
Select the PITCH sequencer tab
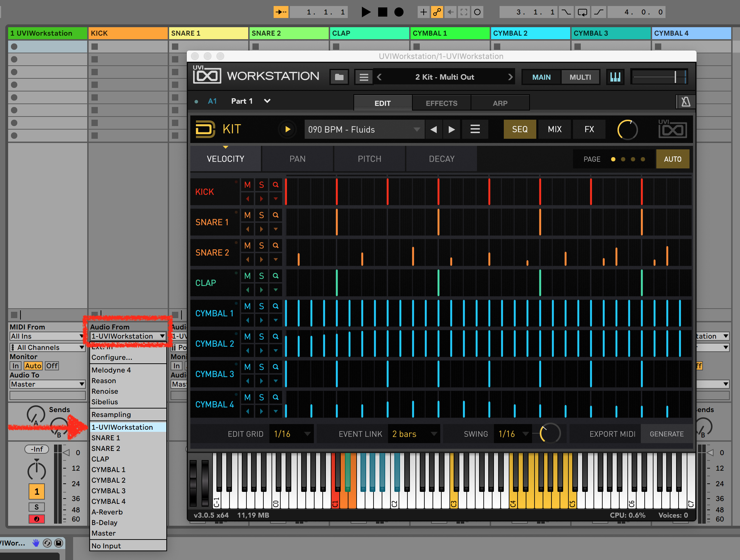370,159
